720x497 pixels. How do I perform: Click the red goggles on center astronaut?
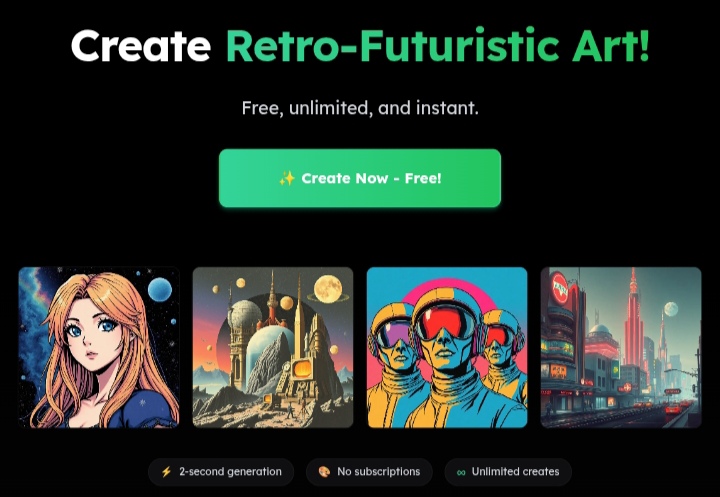tap(445, 322)
